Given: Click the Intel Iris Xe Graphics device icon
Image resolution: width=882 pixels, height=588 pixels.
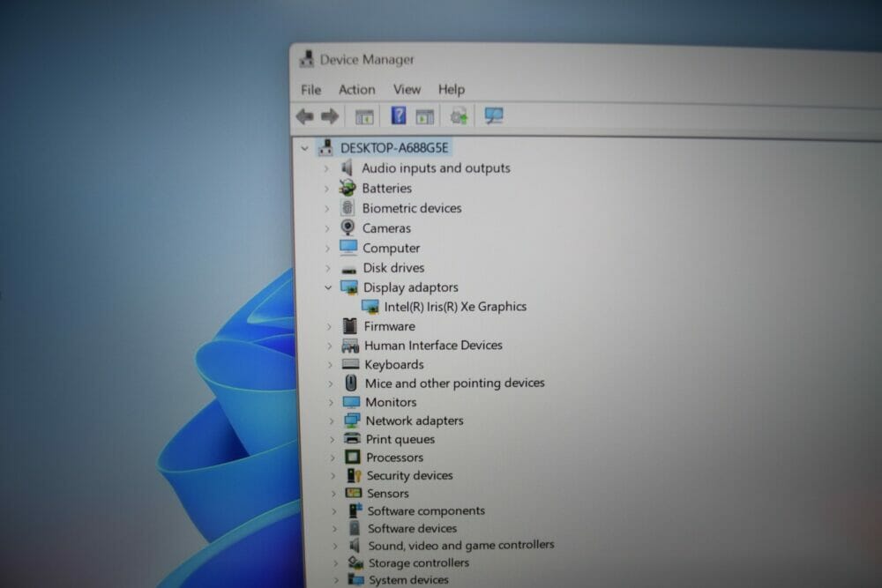Looking at the screenshot, I should [370, 307].
